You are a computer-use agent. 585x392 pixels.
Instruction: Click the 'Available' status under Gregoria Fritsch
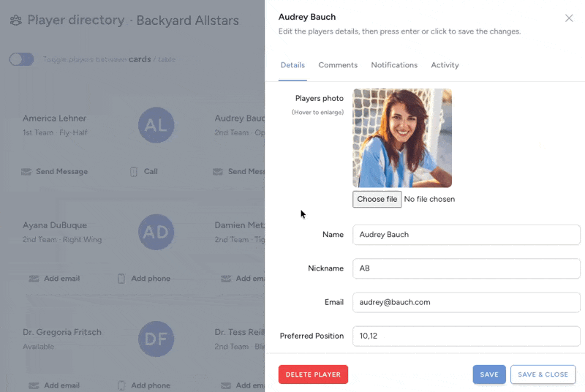[x=39, y=347]
